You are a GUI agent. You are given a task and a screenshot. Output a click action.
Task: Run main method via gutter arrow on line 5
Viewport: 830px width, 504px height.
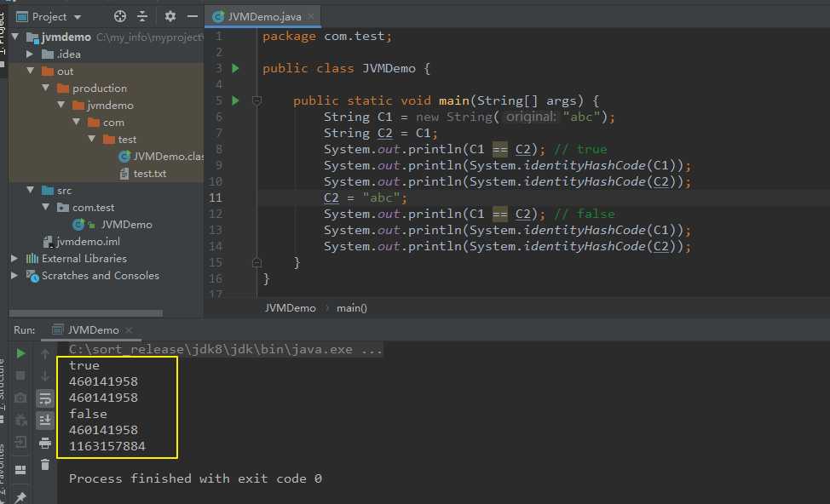pyautogui.click(x=235, y=100)
